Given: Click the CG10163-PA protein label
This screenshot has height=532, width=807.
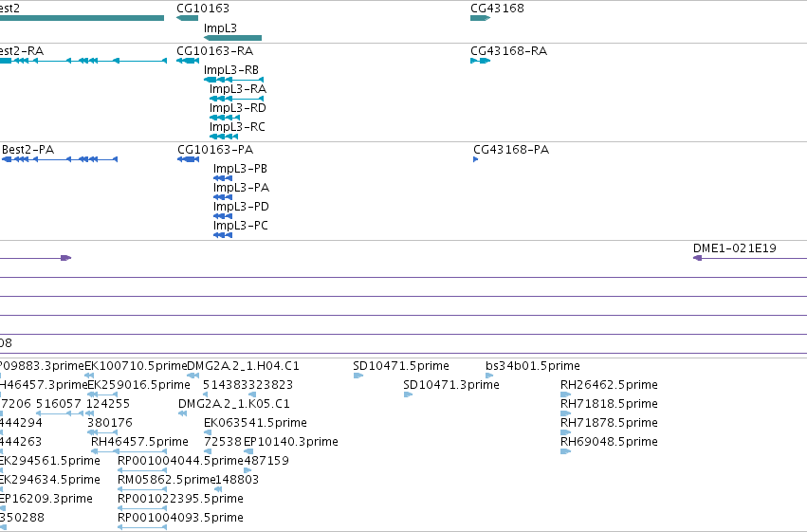Looking at the screenshot, I should (x=215, y=150).
